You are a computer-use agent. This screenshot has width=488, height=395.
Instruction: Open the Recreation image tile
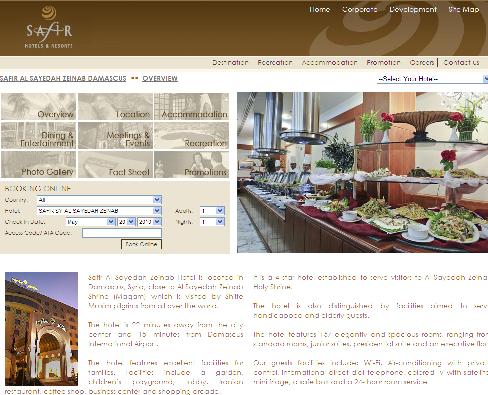(x=191, y=135)
